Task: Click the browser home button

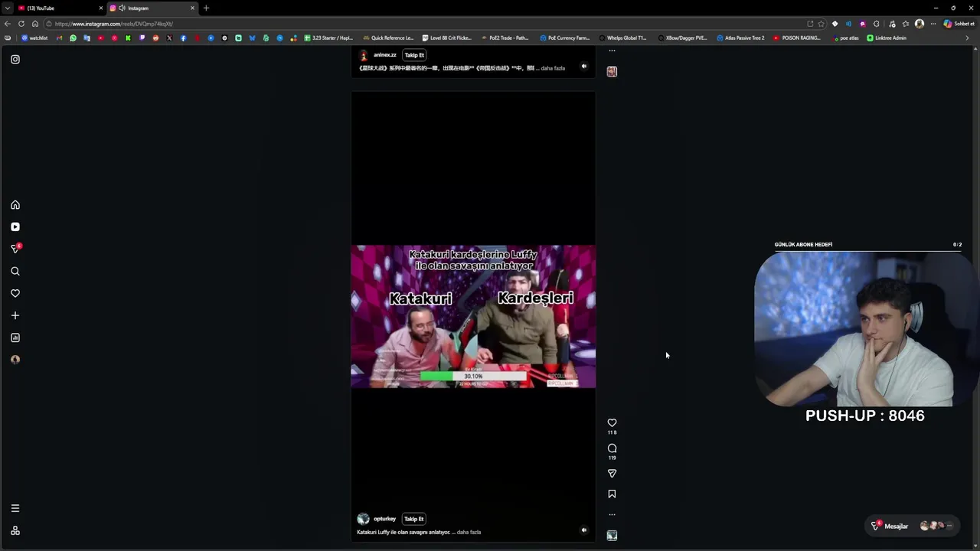Action: (35, 24)
